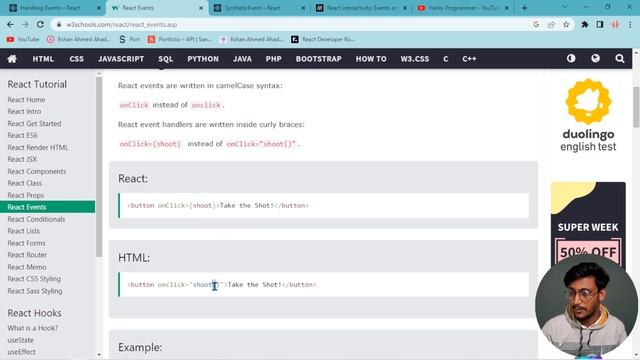640x360 pixels.
Task: Open SQL tutorial from top nav
Action: pyautogui.click(x=165, y=59)
